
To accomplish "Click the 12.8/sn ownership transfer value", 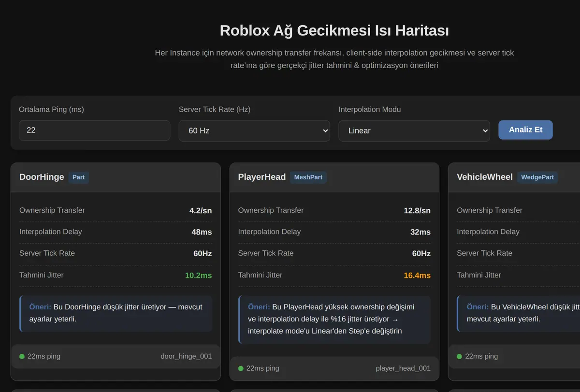I will pos(417,210).
